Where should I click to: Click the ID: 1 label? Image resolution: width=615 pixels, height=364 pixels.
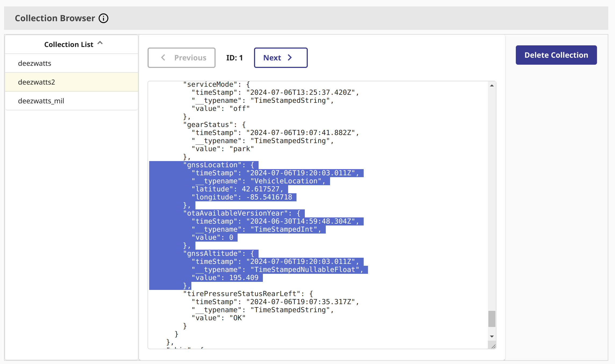234,58
